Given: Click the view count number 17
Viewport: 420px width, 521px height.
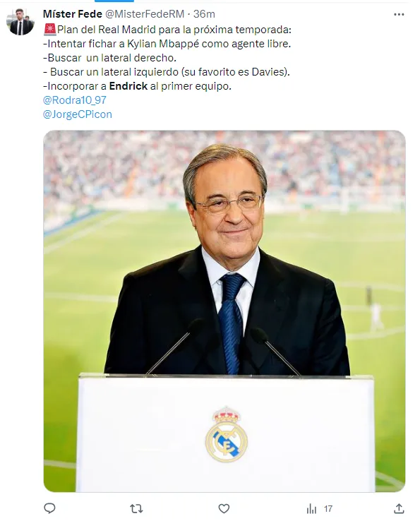Looking at the screenshot, I should point(328,509).
